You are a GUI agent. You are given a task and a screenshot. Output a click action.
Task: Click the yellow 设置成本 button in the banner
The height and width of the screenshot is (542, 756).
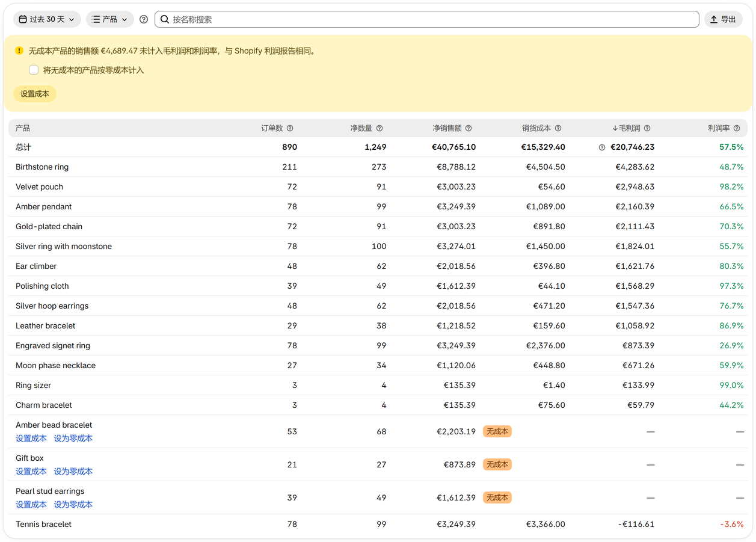(x=35, y=94)
